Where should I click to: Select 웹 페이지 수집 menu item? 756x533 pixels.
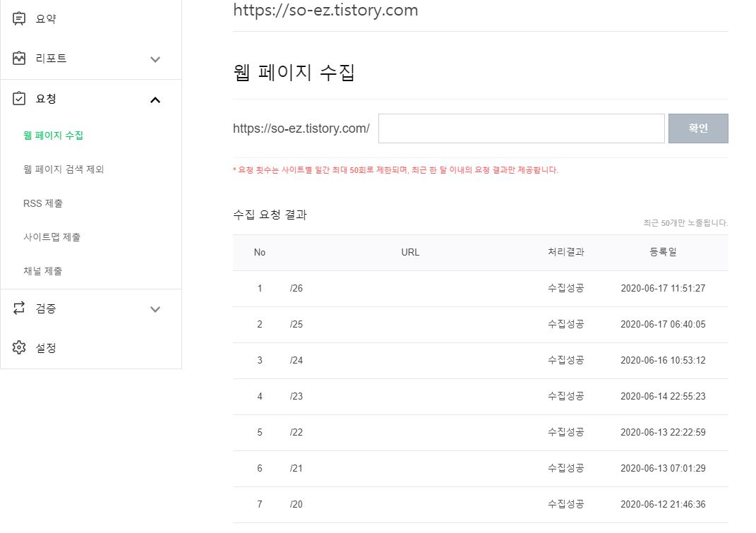(53, 135)
